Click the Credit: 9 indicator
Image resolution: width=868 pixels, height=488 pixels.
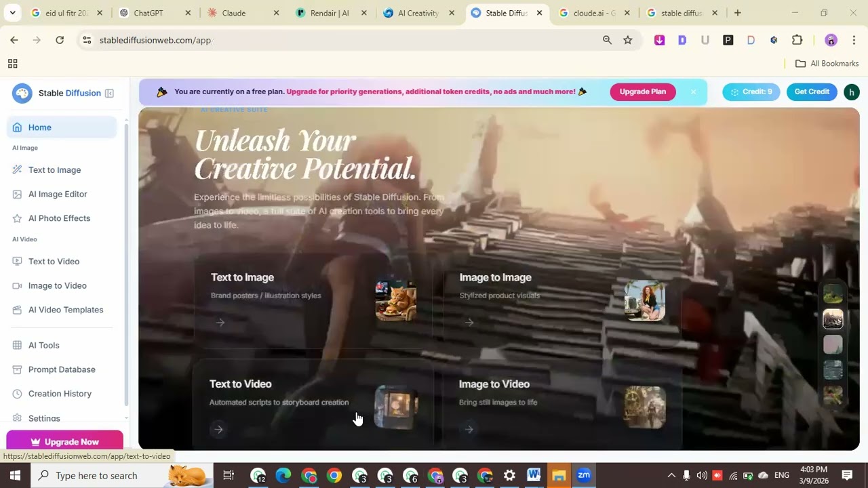(751, 91)
